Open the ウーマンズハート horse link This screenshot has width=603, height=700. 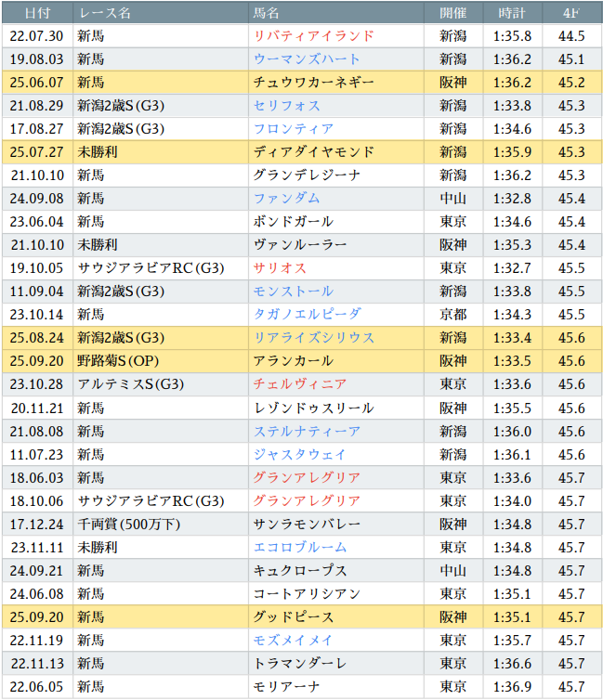pyautogui.click(x=308, y=59)
